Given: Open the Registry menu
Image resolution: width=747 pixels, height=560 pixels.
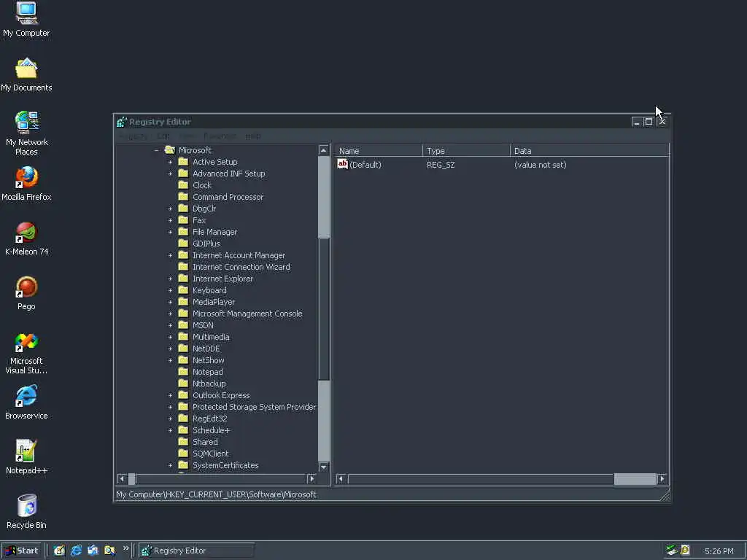Looking at the screenshot, I should [x=133, y=136].
